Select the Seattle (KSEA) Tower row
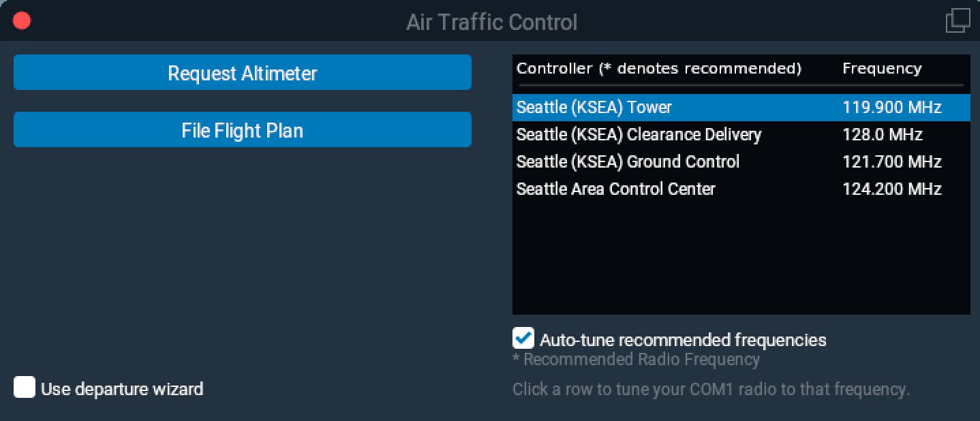 click(594, 108)
